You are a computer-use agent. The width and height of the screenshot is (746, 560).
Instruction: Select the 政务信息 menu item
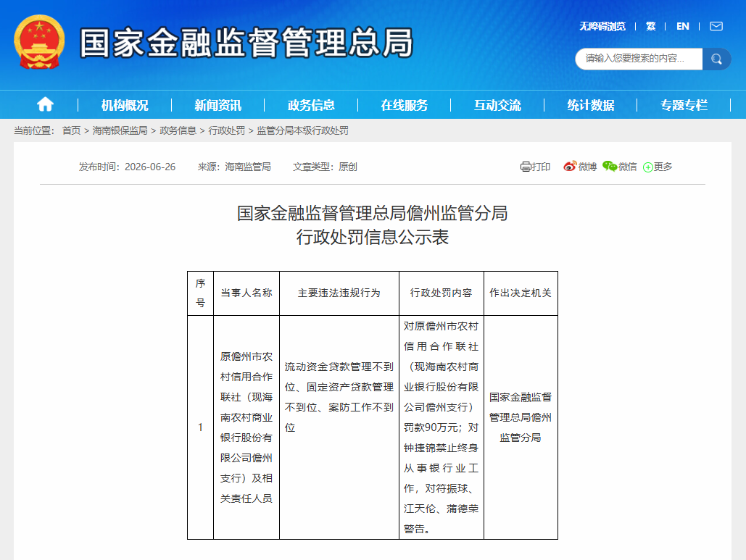coord(311,105)
